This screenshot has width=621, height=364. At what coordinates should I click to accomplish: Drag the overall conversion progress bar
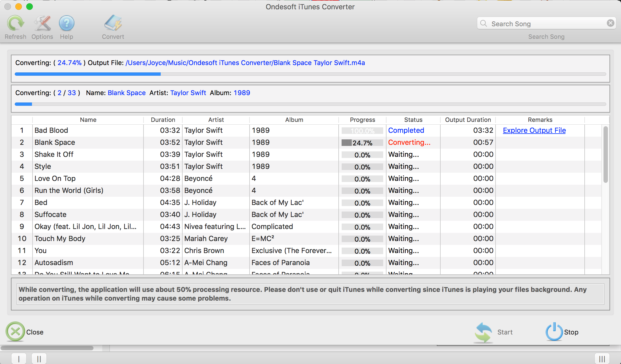[310, 74]
